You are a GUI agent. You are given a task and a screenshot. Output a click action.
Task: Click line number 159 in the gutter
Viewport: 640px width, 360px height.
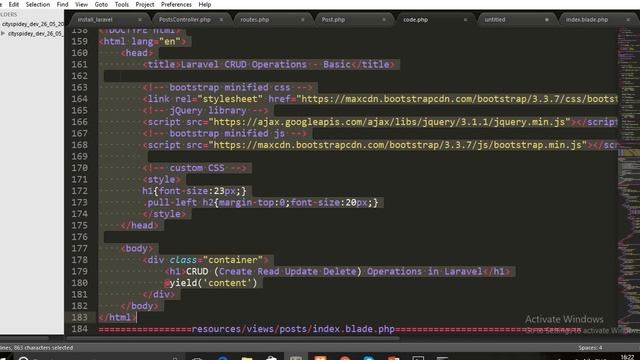point(79,42)
